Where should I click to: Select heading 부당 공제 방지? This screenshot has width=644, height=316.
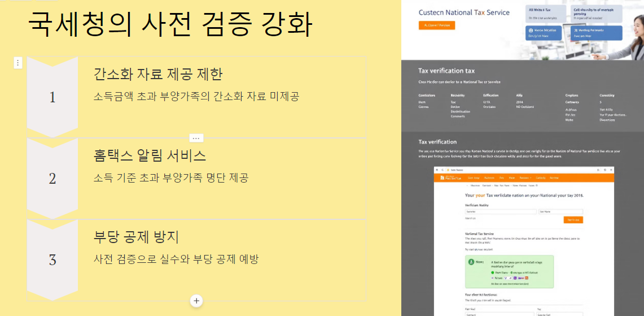(136, 237)
